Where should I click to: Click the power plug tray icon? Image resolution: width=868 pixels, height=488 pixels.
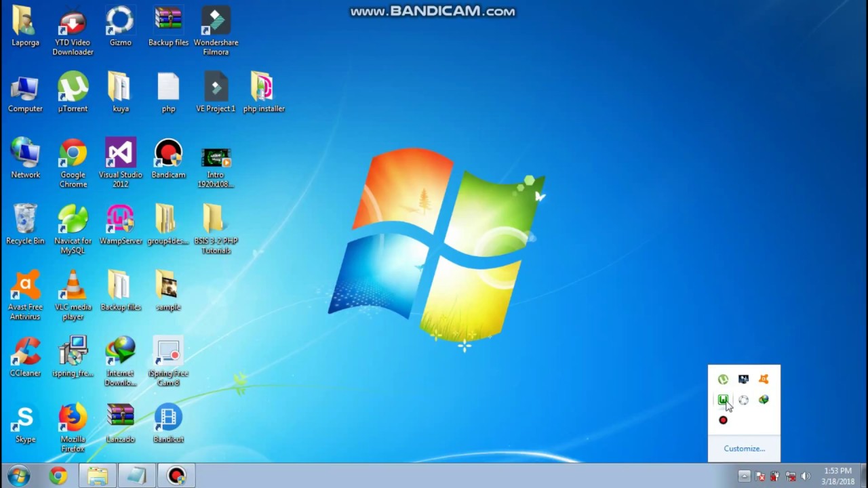point(774,476)
